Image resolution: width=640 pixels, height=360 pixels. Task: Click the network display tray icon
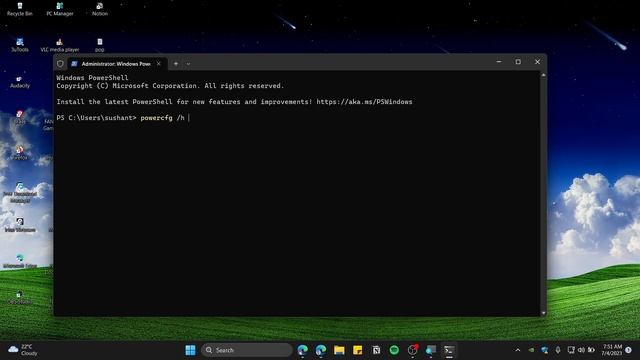click(571, 350)
